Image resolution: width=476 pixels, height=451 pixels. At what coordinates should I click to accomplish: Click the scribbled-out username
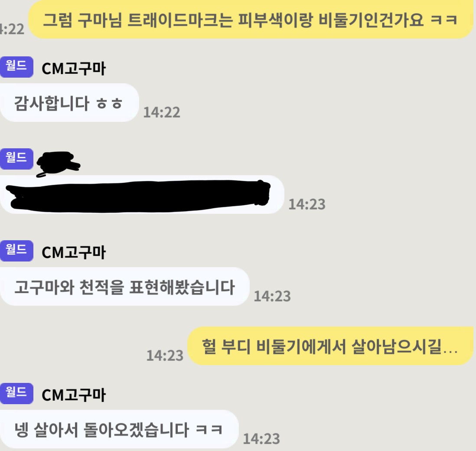(58, 163)
